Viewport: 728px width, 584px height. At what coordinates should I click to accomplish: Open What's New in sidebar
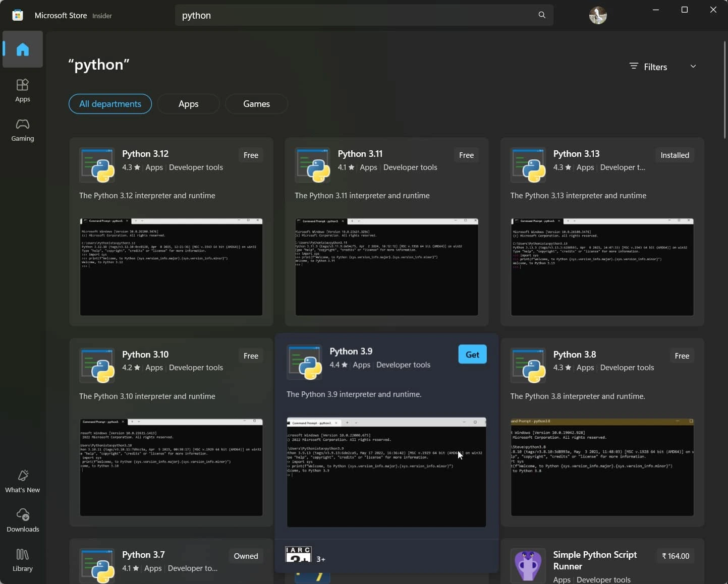click(23, 481)
